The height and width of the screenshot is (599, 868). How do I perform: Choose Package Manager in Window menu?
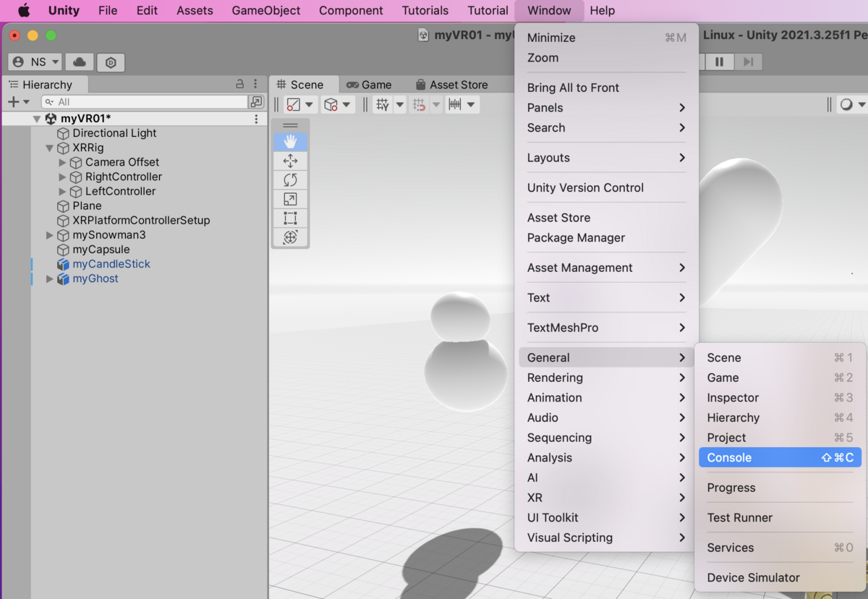606,238
